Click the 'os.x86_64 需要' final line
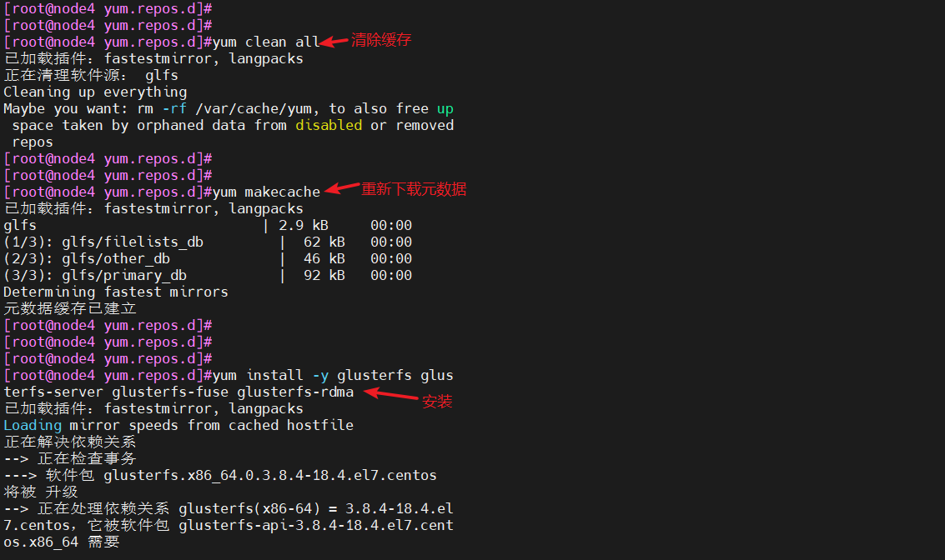 click(62, 542)
